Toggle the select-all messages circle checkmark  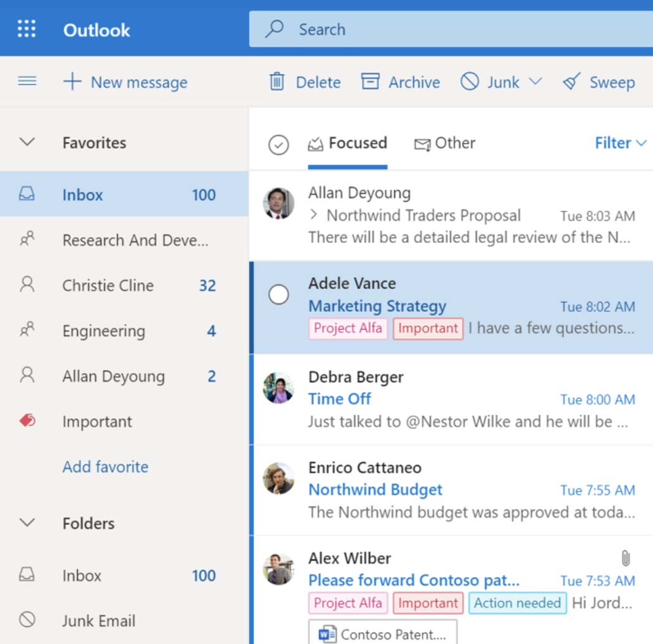(278, 145)
